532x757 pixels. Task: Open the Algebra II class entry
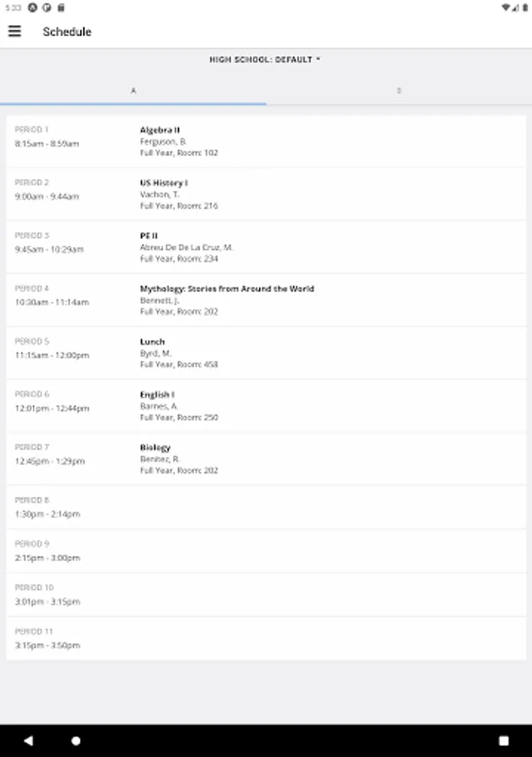coord(266,141)
